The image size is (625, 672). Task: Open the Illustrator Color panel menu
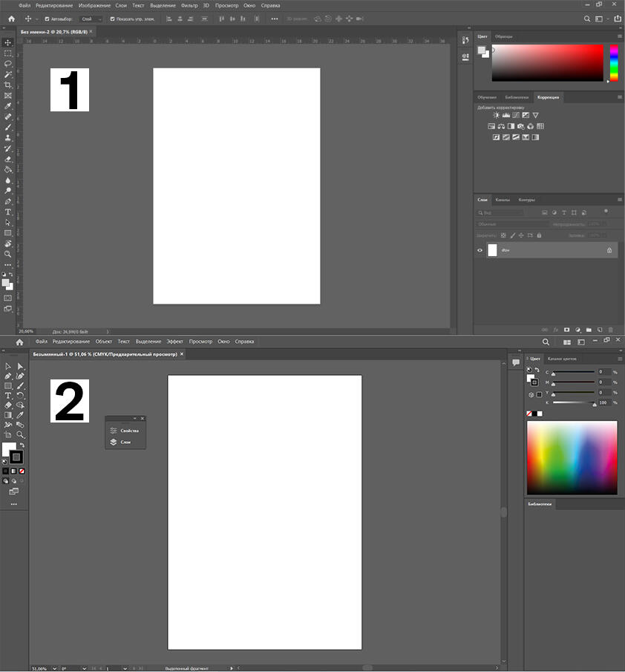click(619, 359)
